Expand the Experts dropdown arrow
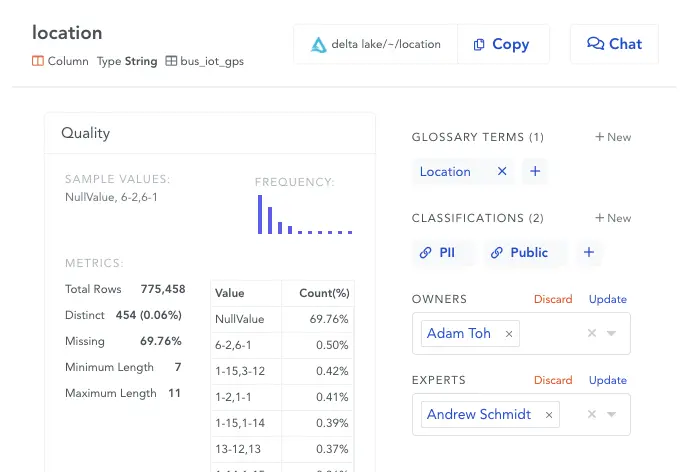The image size is (691, 472). tap(611, 414)
